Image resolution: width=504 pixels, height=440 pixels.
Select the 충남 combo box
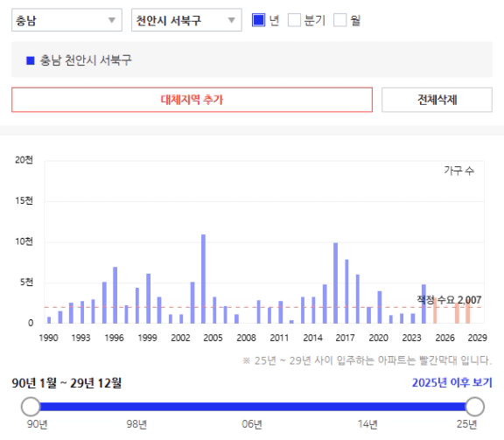click(x=66, y=20)
